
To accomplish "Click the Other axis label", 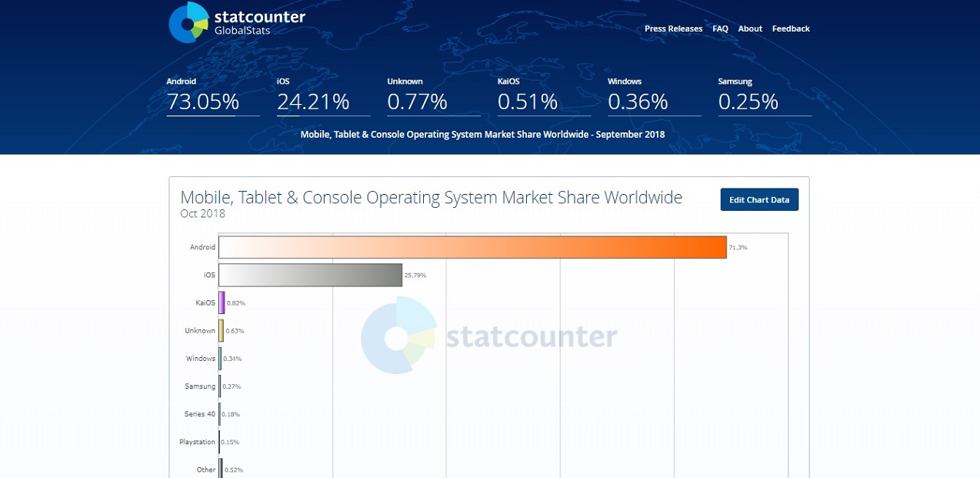I will (x=206, y=470).
